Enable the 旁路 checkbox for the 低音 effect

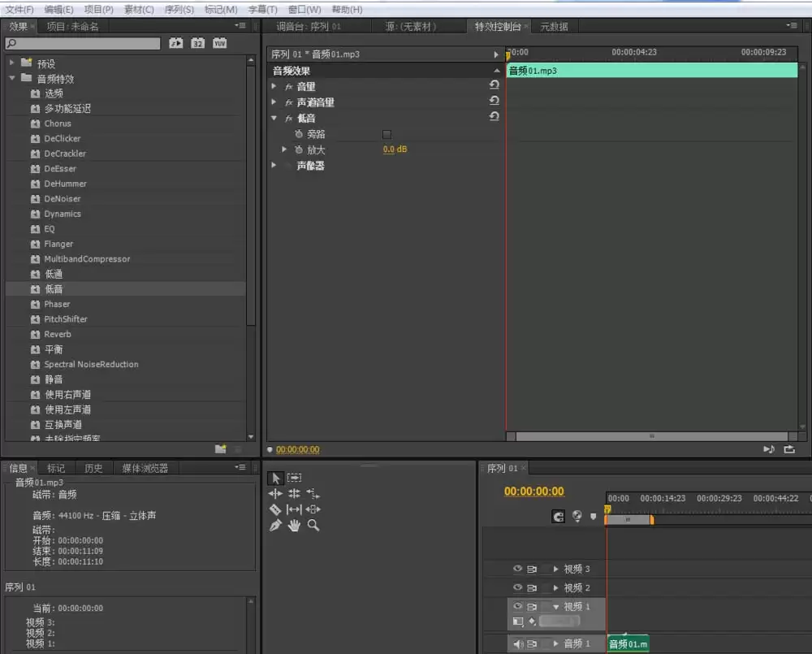pyautogui.click(x=387, y=134)
